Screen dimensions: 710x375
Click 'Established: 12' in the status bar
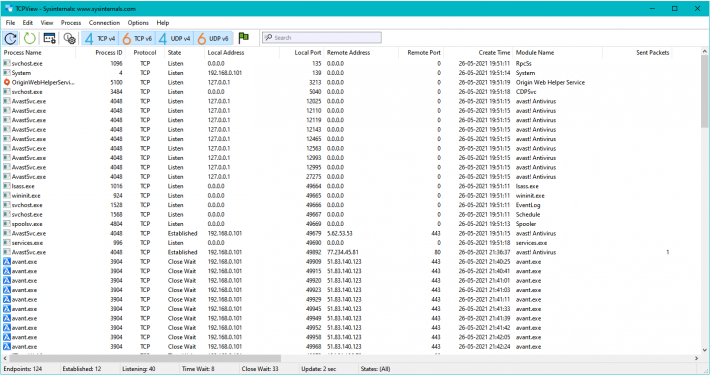82,369
